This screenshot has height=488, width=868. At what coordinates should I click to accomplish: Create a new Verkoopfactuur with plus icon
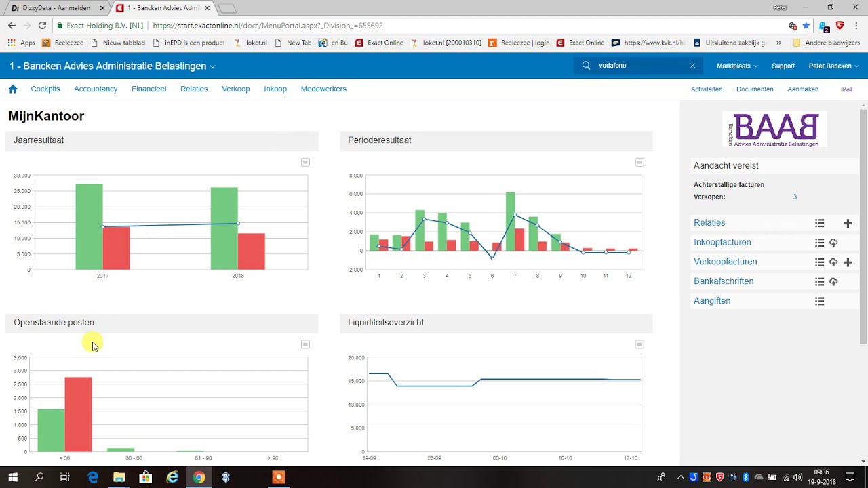point(848,262)
